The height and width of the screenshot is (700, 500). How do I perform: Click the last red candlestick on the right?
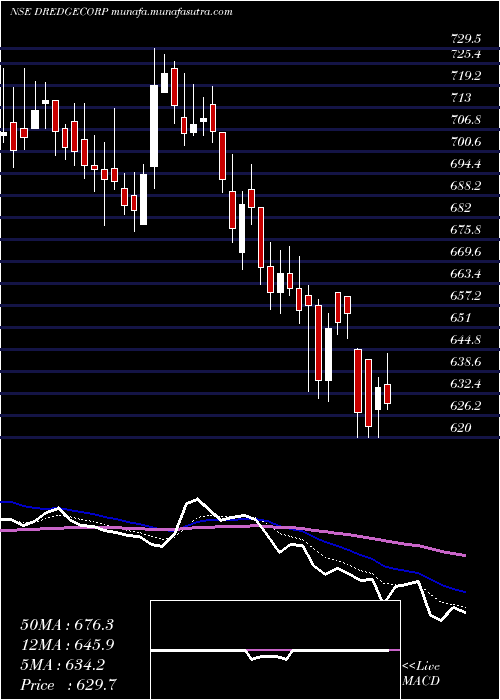coord(388,394)
